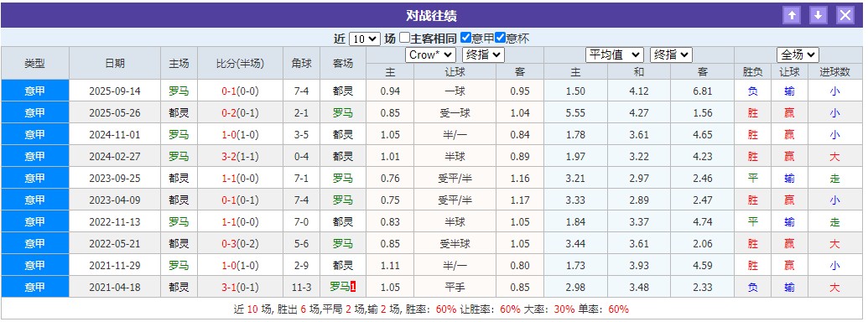Click away odds 1.17 in 2023-04-09 row
The image size is (868, 322).
coord(520,200)
